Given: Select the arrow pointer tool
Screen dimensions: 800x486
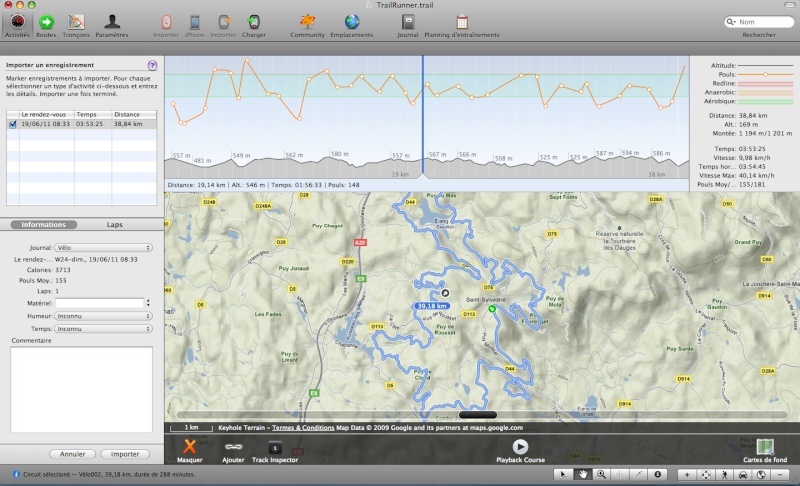Looking at the screenshot, I should point(563,474).
